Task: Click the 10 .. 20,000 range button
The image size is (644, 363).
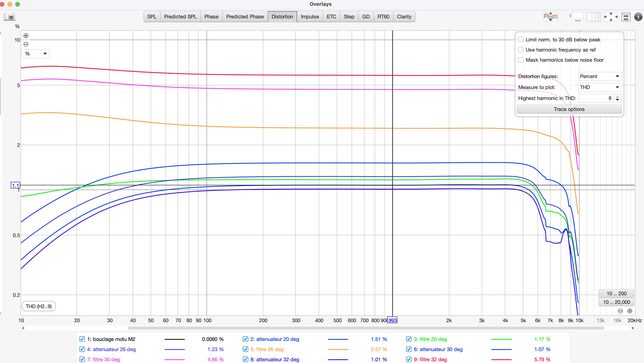Action: point(616,302)
